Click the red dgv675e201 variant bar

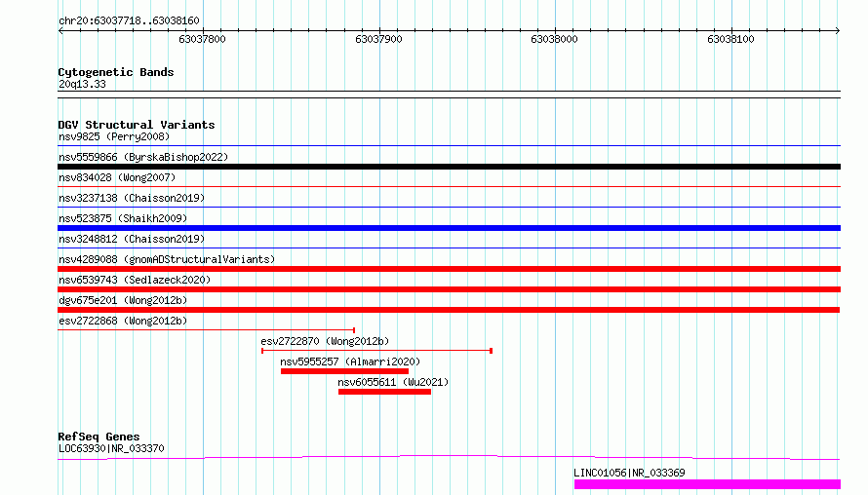449,310
